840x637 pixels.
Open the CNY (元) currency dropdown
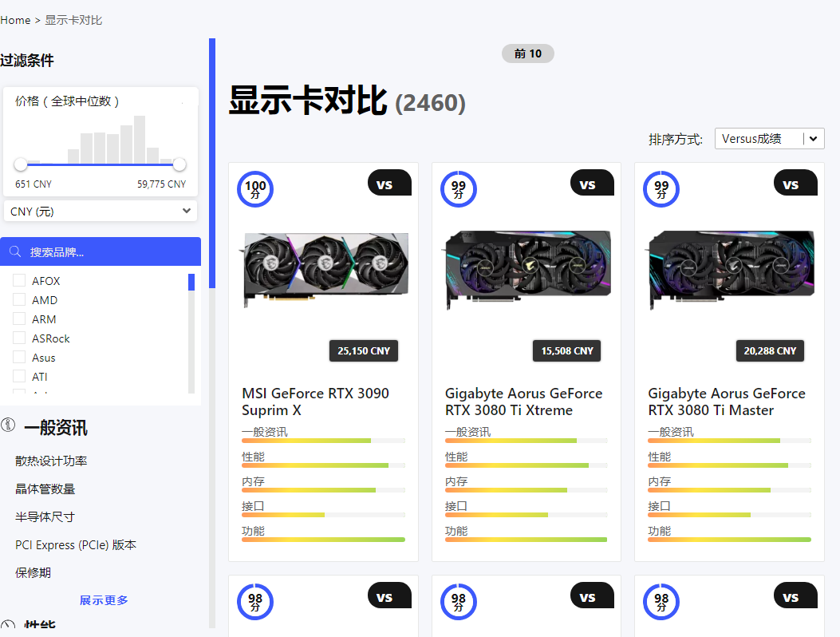[x=101, y=212]
